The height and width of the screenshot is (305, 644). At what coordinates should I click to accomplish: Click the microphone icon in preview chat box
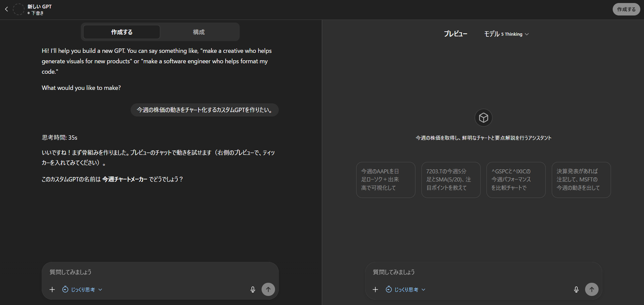click(x=576, y=290)
